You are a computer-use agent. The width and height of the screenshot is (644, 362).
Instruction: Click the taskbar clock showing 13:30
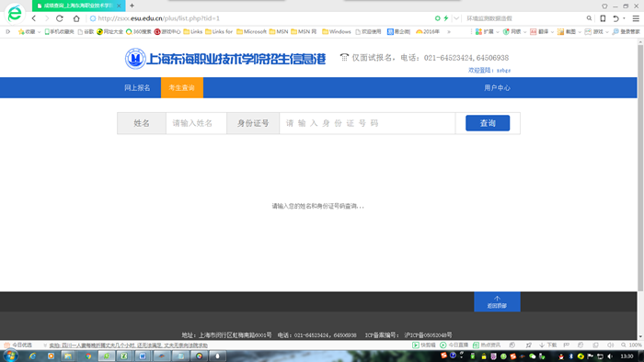(627, 356)
